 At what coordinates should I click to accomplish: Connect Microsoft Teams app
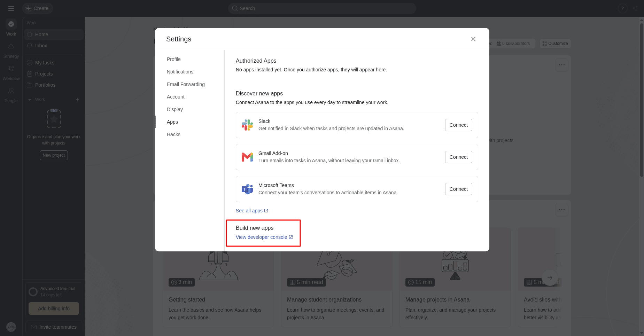[458, 189]
